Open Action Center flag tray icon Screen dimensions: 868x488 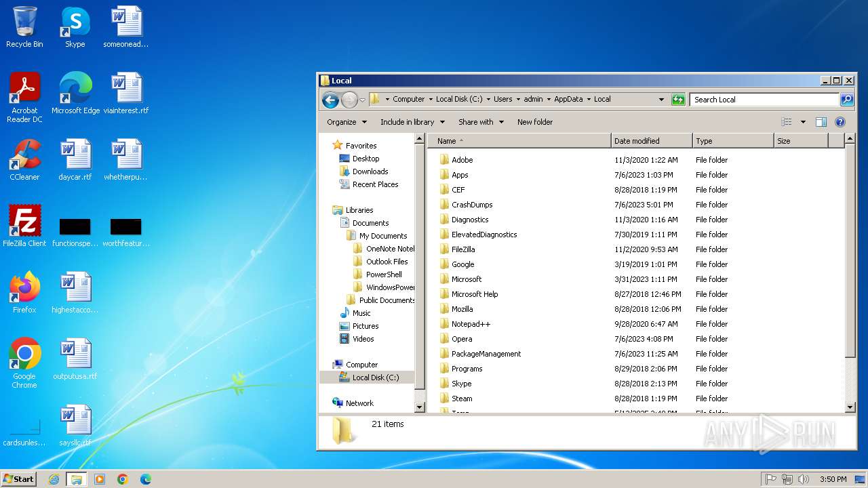(x=771, y=479)
